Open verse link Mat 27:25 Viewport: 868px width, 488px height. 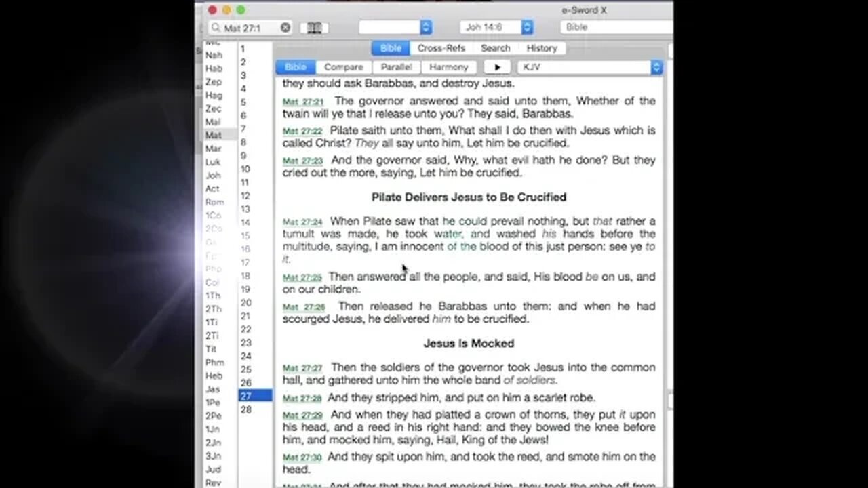click(x=303, y=277)
